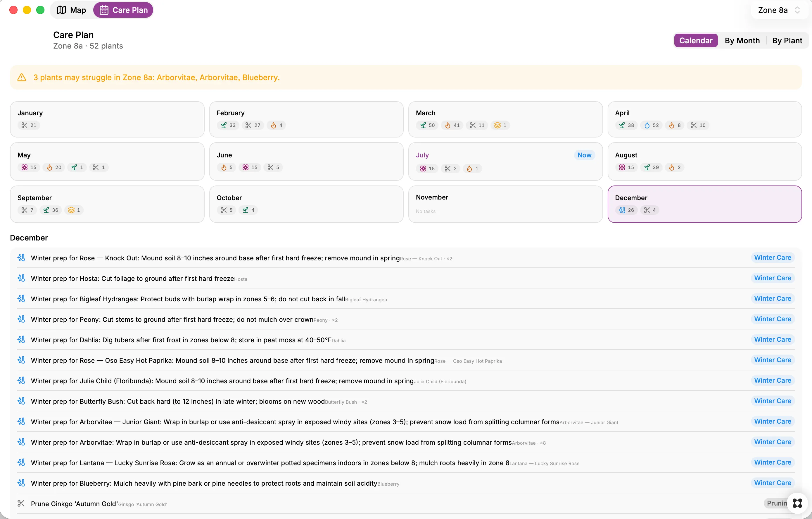Select the Julia Child Floribunda task row

(x=406, y=381)
